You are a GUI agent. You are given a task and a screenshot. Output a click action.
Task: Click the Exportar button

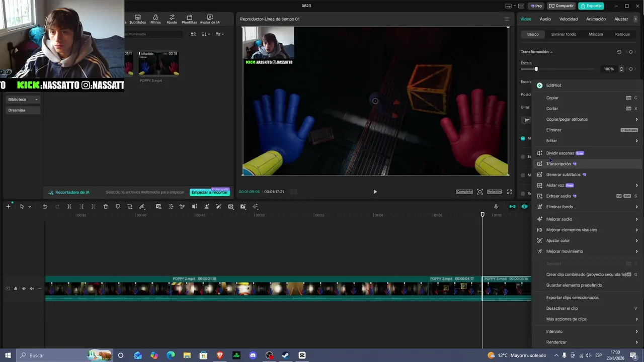[591, 6]
